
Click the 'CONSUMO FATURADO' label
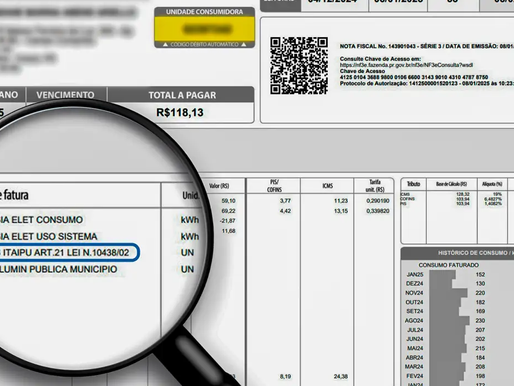(x=449, y=265)
